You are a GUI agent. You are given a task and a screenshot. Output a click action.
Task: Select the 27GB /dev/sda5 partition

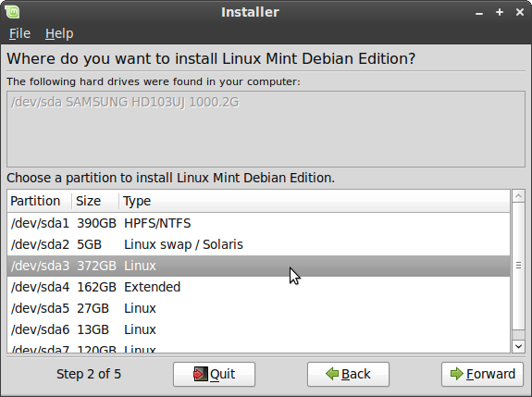click(258, 308)
